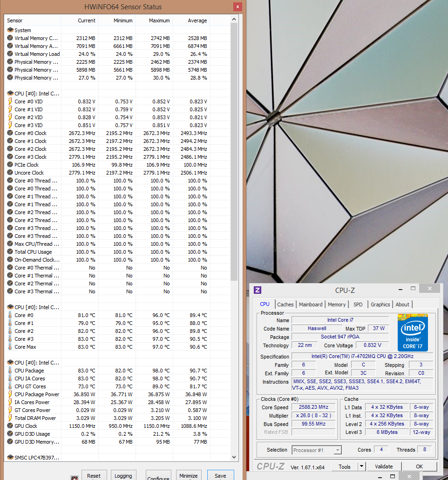Click the sensor list vertical scrollbar thumb
This screenshot has height=480, width=448.
click(x=234, y=151)
